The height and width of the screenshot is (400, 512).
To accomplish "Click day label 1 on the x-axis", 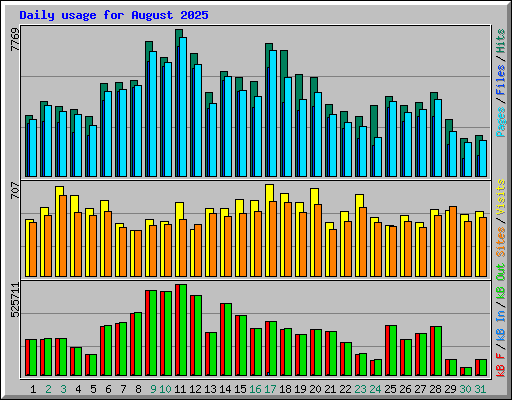I will click(x=33, y=389).
